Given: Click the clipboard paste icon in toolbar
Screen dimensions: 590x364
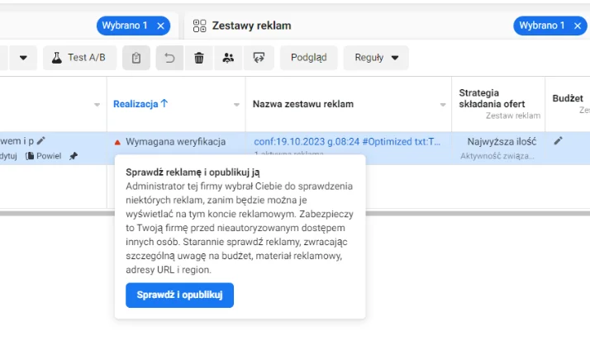Looking at the screenshot, I should tap(136, 58).
